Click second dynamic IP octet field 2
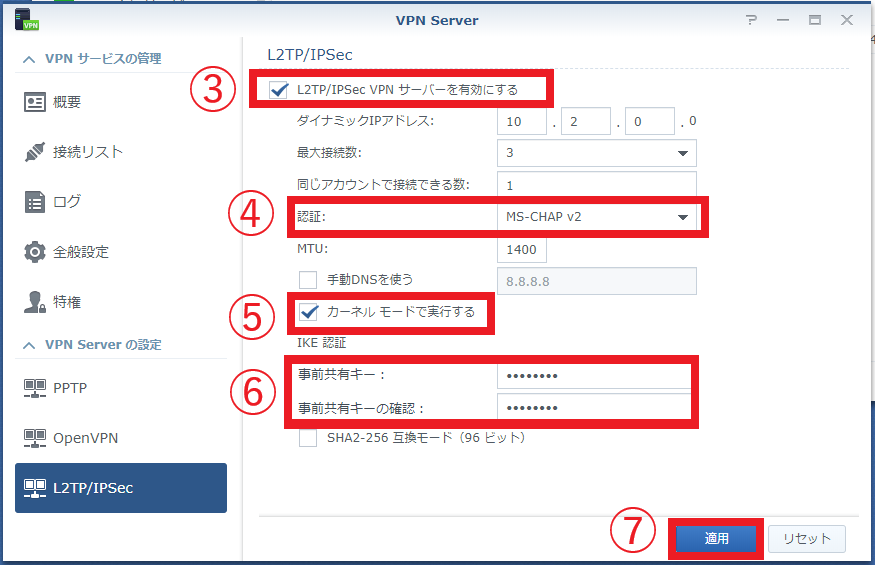Image resolution: width=875 pixels, height=565 pixels. tap(586, 121)
